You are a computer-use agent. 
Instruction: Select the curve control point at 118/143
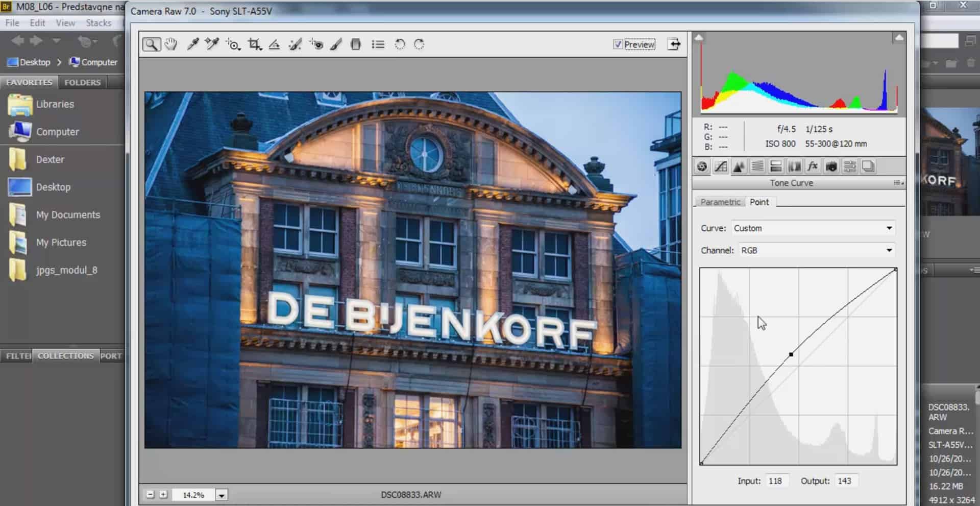click(x=791, y=354)
